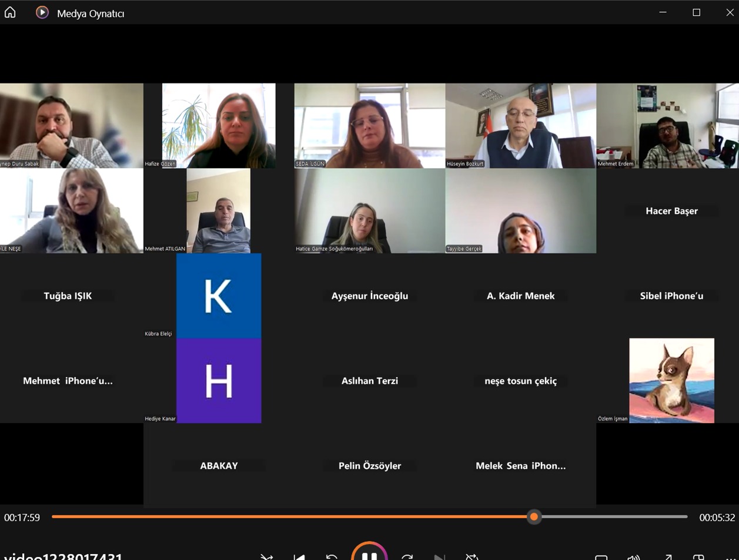Screen dimensions: 739x560
Task: Skip backward with the rewind arrow
Action: tap(332, 556)
